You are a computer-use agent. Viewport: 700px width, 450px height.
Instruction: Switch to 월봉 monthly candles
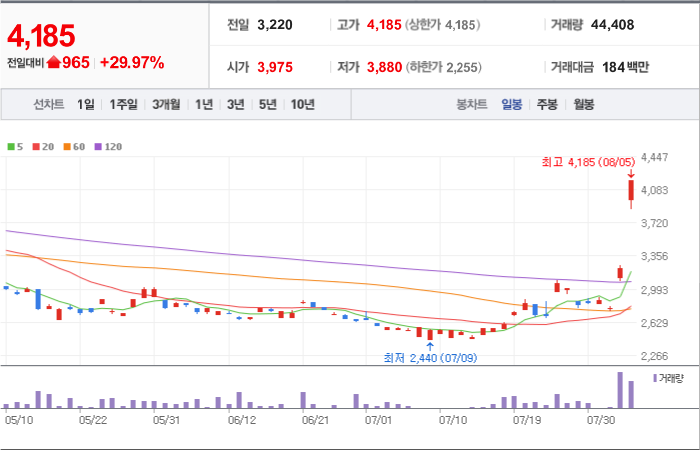(583, 104)
